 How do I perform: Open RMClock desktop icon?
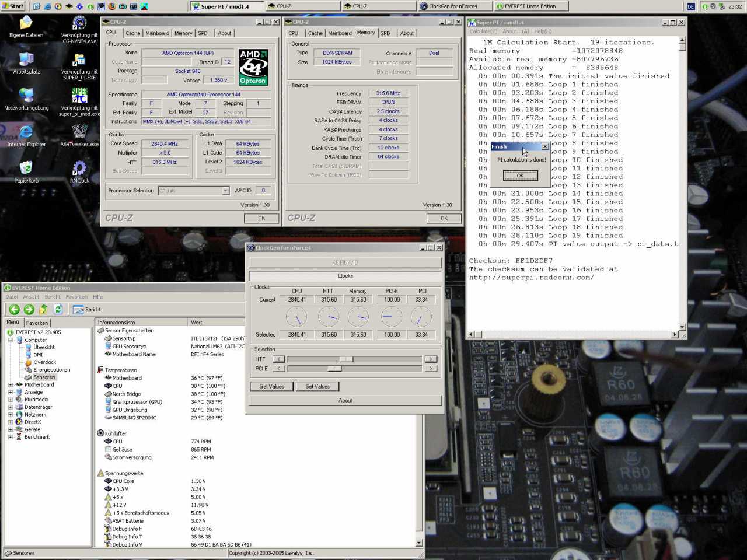coord(79,172)
